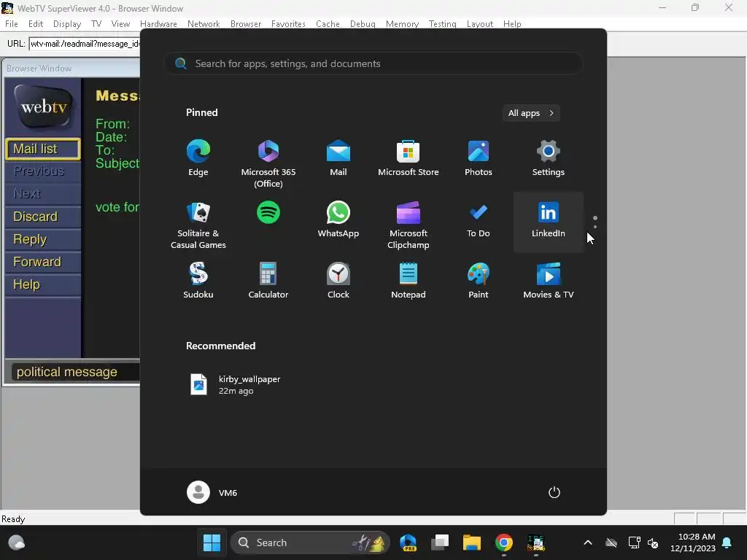Open the To Do app

tap(479, 219)
